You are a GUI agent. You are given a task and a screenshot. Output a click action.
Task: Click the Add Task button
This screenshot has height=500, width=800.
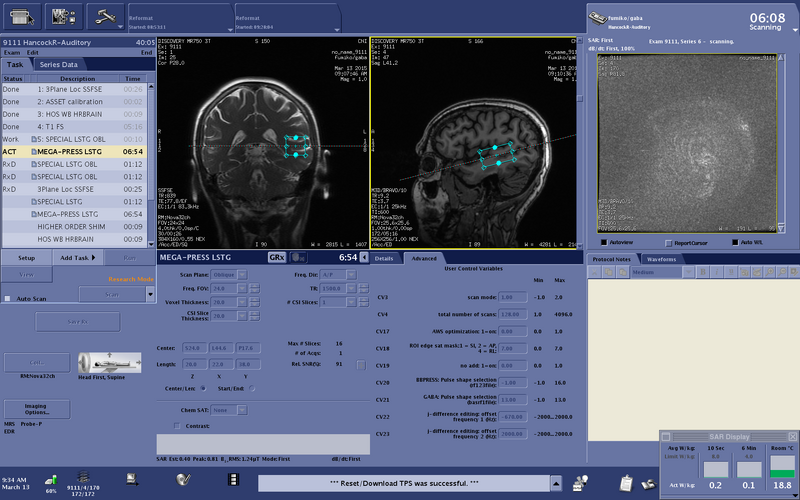pyautogui.click(x=78, y=258)
